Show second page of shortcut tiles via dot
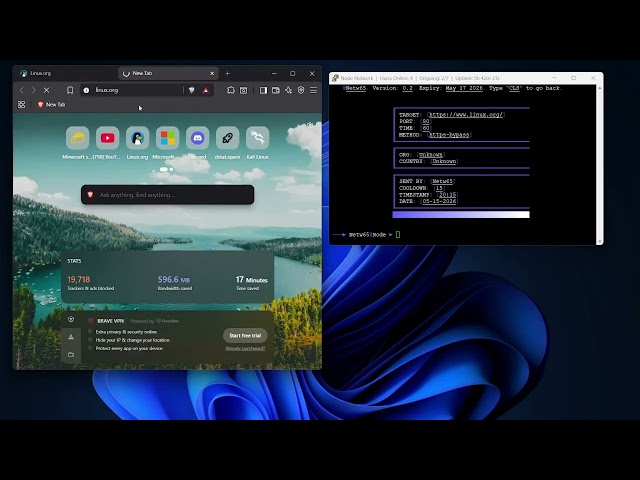 click(171, 169)
